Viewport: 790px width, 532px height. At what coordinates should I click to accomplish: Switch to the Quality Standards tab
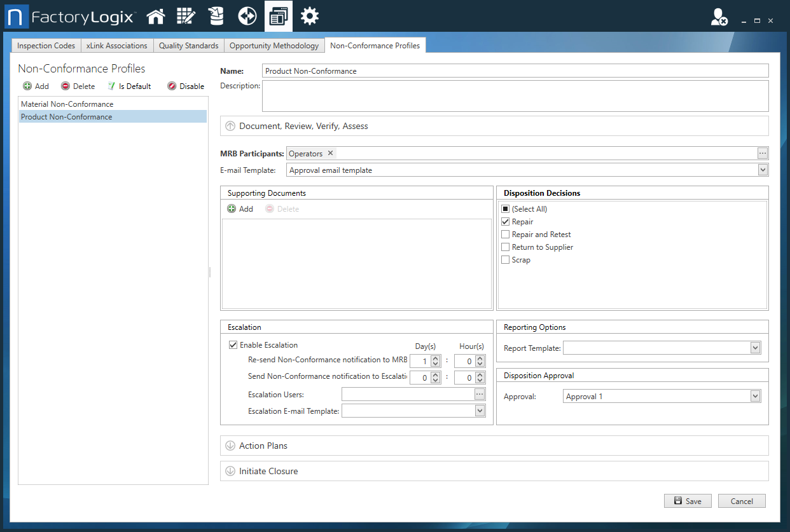(x=188, y=45)
